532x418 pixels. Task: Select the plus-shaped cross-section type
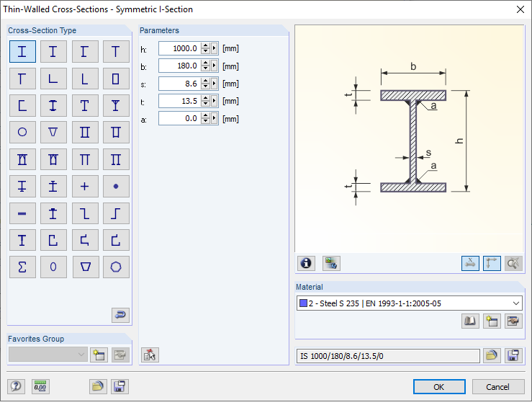(85, 186)
